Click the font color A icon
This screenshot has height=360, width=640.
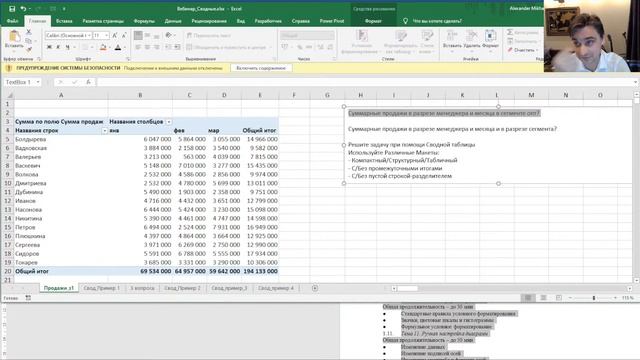(x=118, y=47)
